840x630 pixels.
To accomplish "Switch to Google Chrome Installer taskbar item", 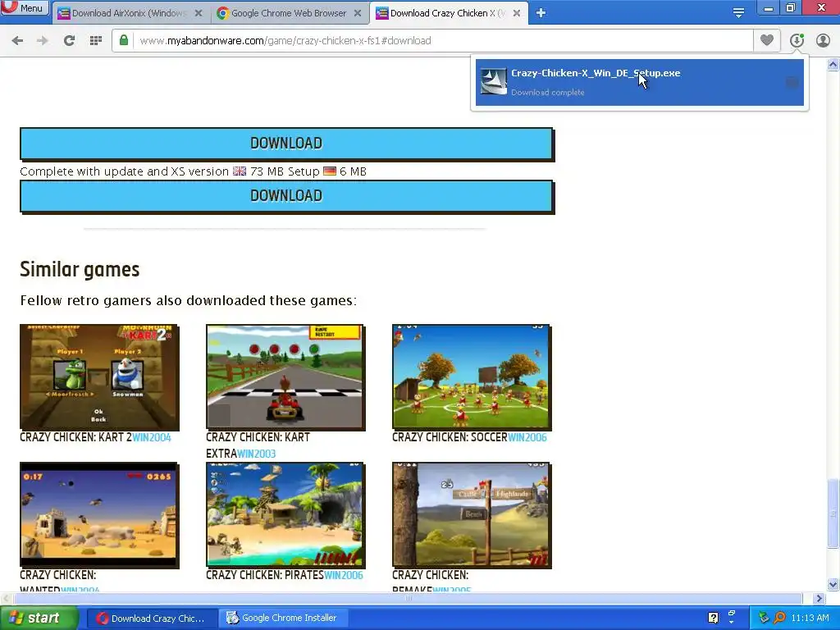I will pyautogui.click(x=283, y=618).
